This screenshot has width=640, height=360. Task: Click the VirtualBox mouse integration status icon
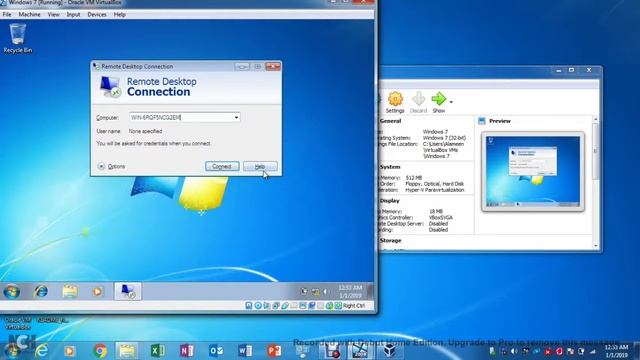click(329, 305)
